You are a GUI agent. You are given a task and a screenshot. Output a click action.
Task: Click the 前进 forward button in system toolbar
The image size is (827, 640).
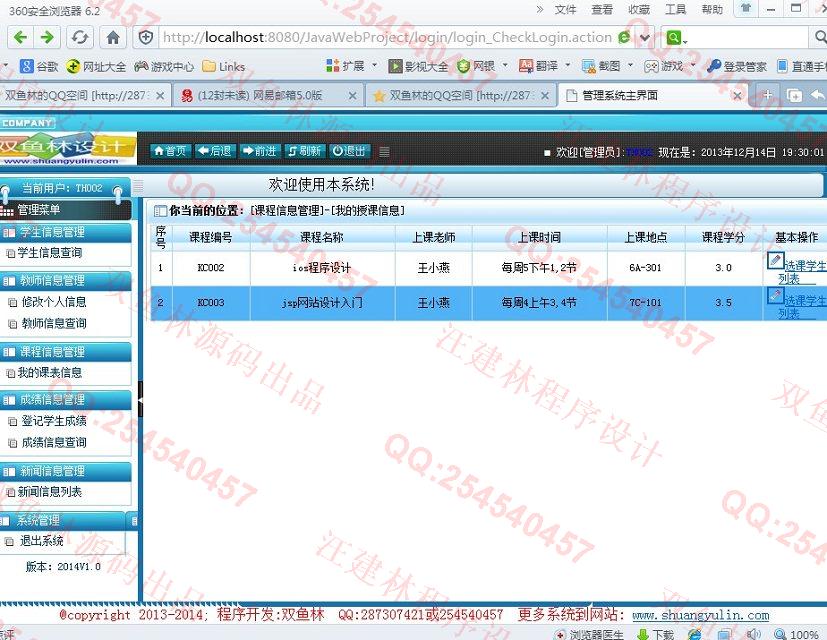pos(259,151)
